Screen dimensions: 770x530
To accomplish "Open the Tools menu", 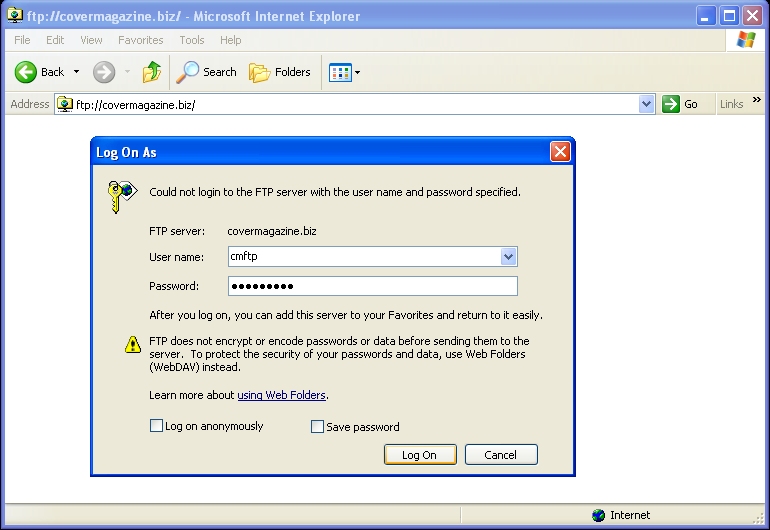I will click(x=192, y=40).
